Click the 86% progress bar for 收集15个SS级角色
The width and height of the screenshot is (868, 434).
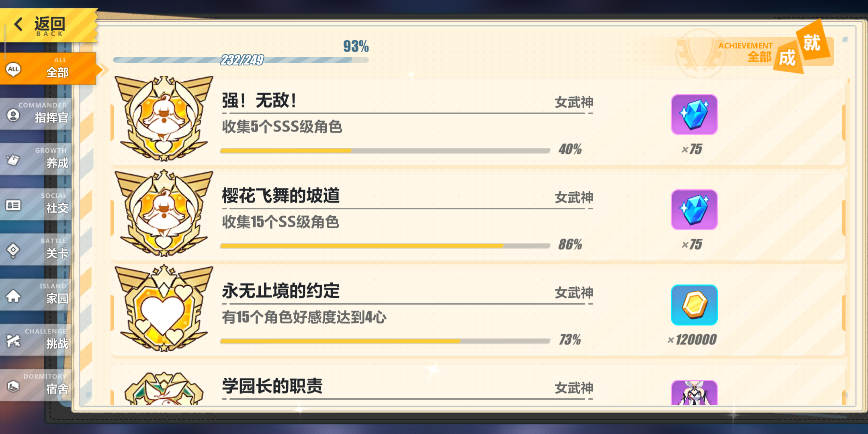(385, 246)
